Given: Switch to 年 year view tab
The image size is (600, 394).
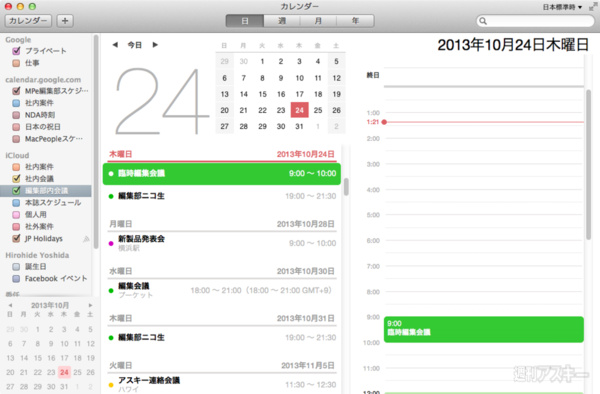Looking at the screenshot, I should [x=355, y=21].
